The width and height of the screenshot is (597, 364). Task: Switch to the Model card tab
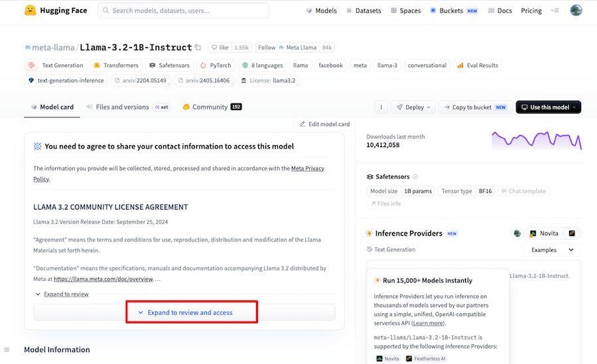click(x=52, y=107)
